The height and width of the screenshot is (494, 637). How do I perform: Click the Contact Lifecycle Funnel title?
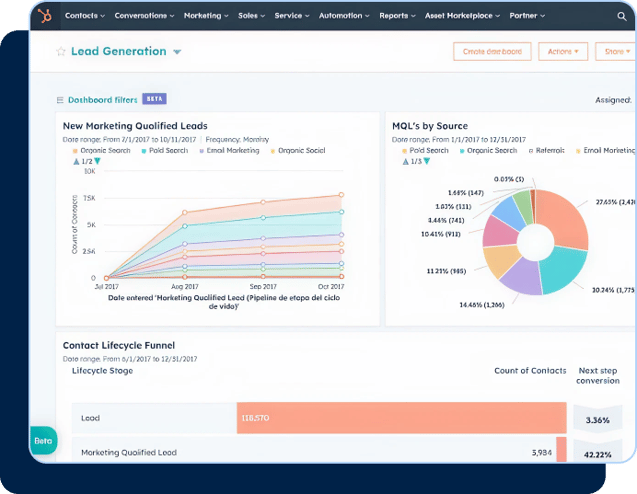[x=119, y=345]
